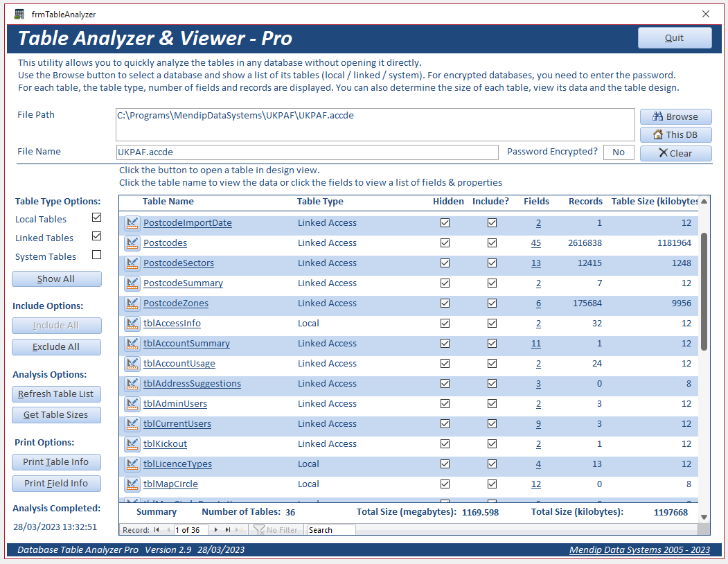728x564 pixels.
Task: Click Refresh Table List button
Action: point(56,394)
